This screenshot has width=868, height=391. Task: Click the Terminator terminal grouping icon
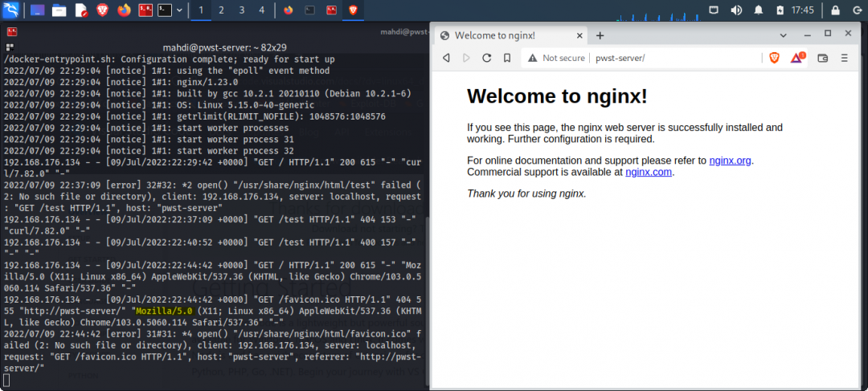pyautogui.click(x=10, y=47)
